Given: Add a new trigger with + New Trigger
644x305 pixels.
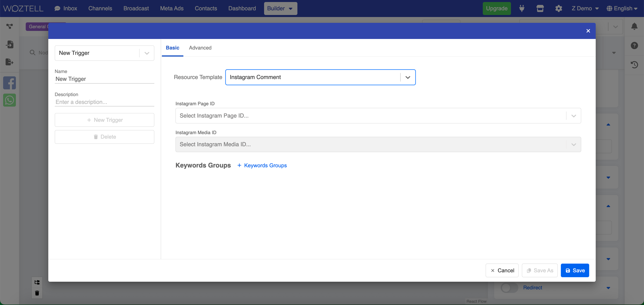Looking at the screenshot, I should (x=104, y=120).
